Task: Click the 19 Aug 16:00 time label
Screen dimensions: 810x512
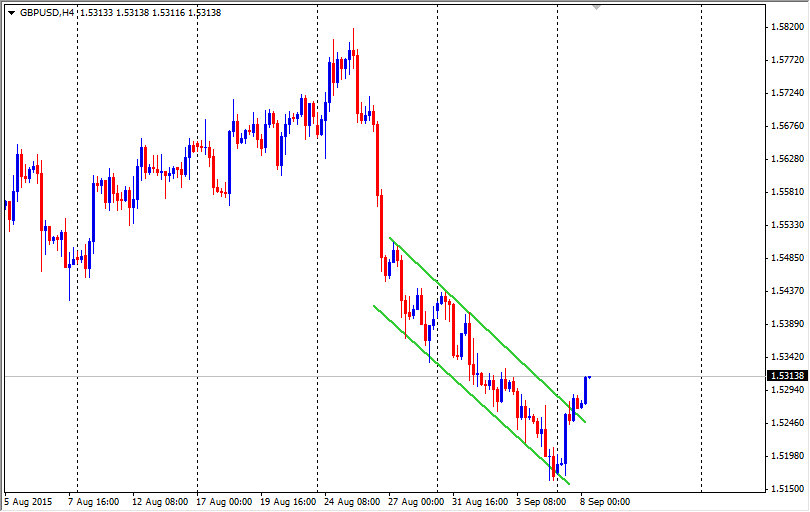Action: 288,502
